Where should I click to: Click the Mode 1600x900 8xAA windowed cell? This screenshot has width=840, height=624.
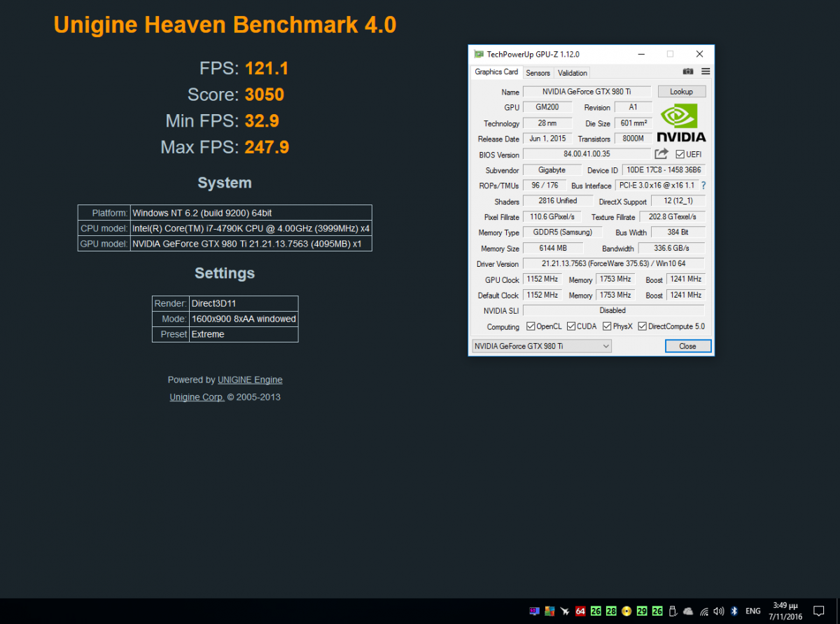[x=244, y=319]
